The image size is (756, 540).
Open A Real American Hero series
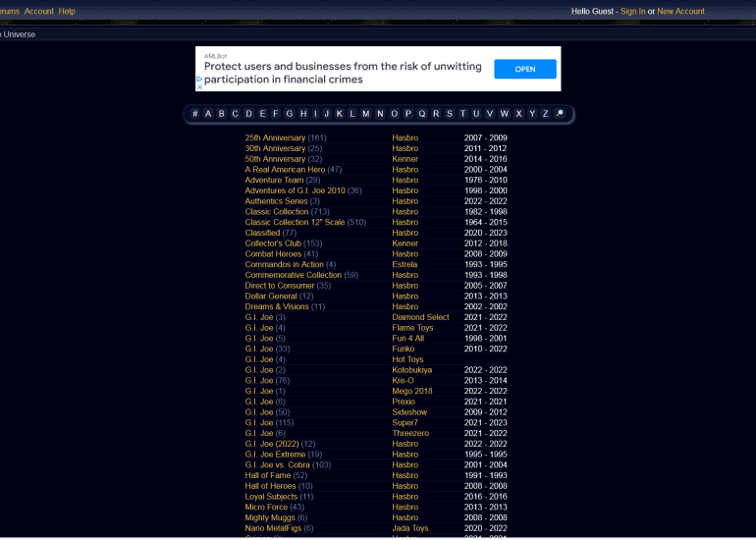tap(285, 170)
